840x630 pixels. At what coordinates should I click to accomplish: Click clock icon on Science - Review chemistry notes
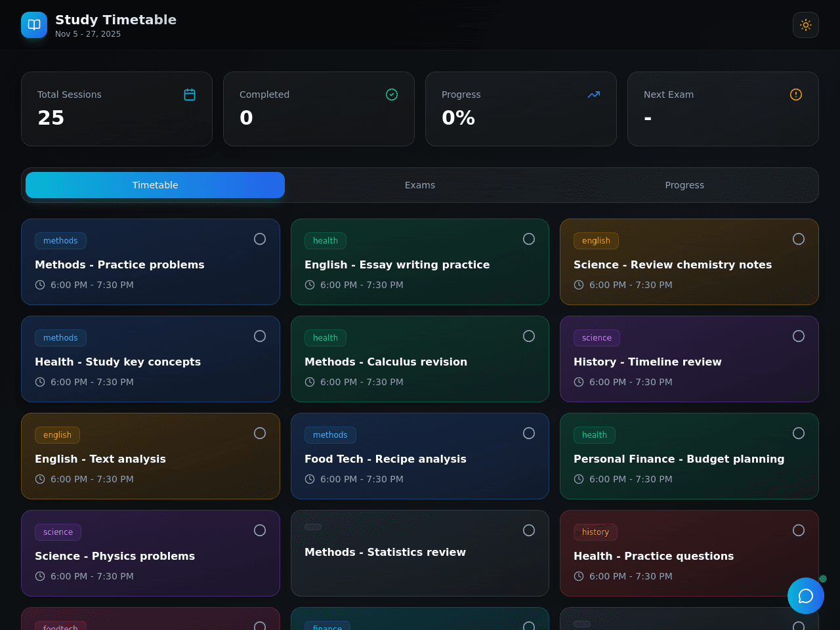tap(579, 285)
